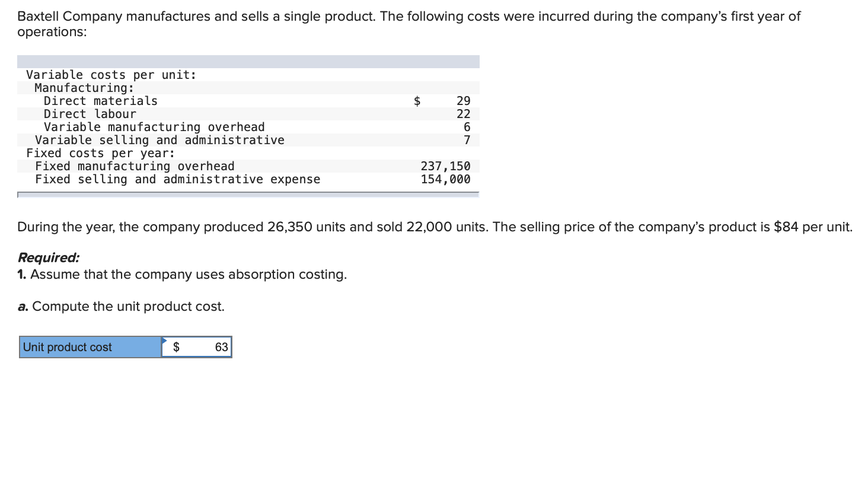This screenshot has height=503, width=868.
Task: Select the Direct labour row label
Action: pyautogui.click(x=90, y=114)
